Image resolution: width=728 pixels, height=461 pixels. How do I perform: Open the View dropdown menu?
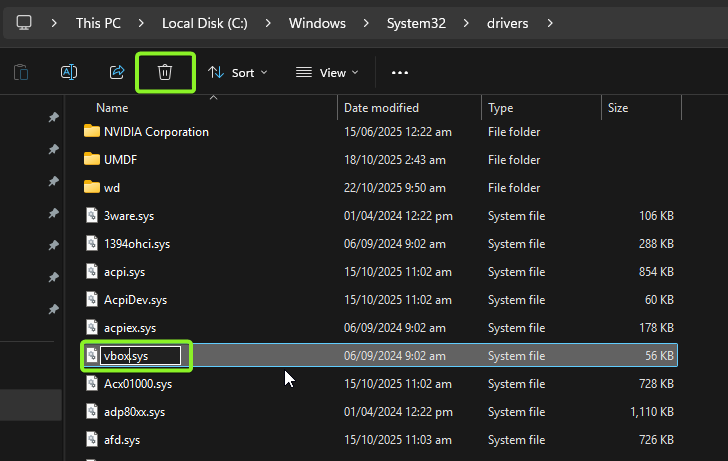point(326,72)
